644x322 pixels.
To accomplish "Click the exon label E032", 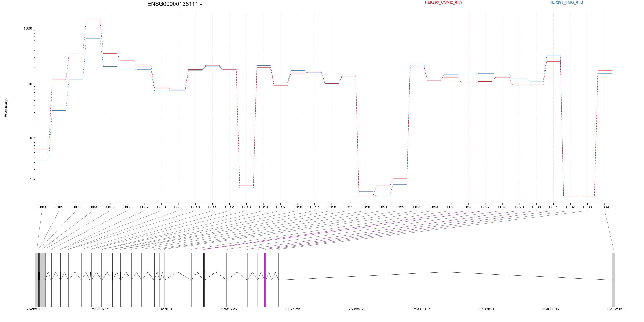I will click(570, 207).
